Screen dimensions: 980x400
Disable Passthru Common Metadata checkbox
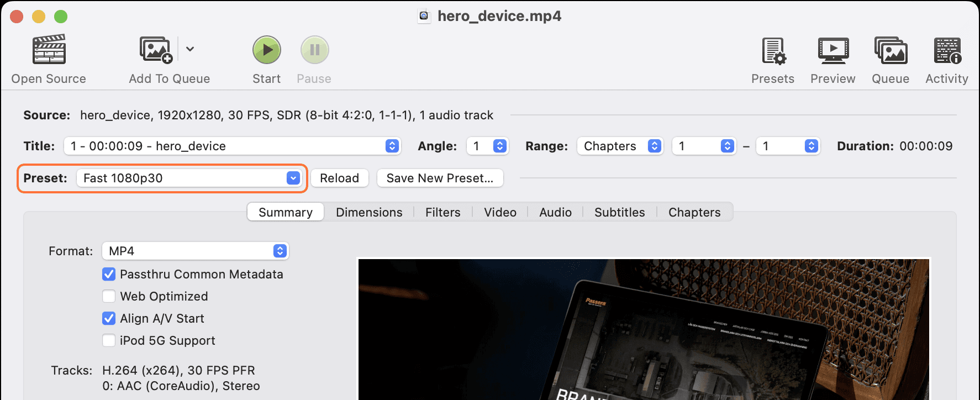tap(109, 275)
